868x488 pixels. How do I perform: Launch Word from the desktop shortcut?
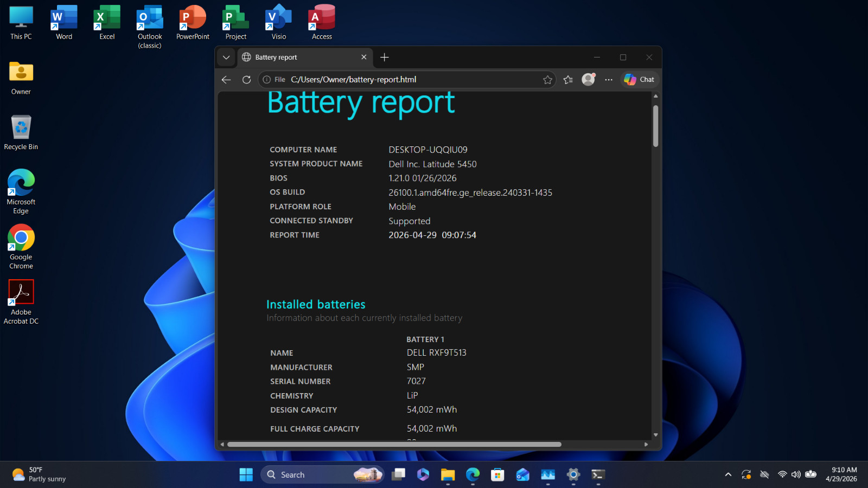tap(64, 23)
